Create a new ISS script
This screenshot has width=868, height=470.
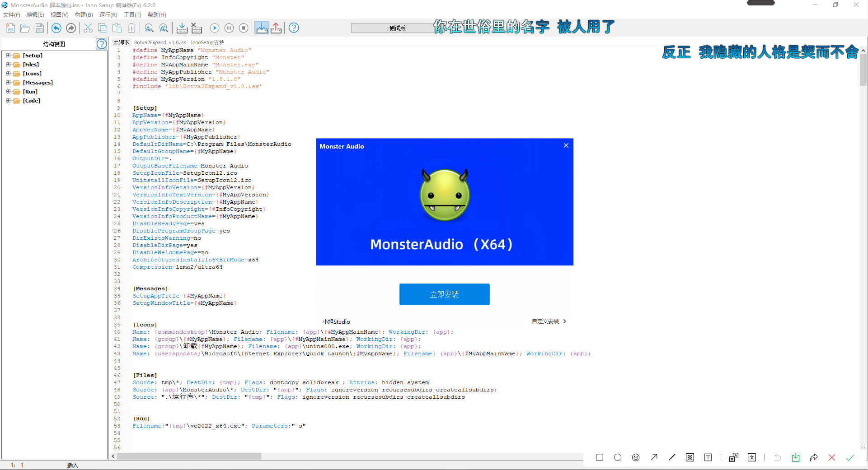[10, 28]
